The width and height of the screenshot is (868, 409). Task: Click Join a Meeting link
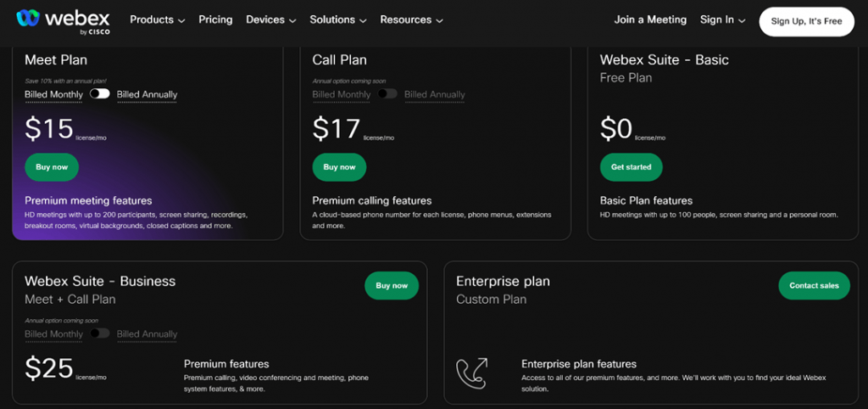pos(650,20)
